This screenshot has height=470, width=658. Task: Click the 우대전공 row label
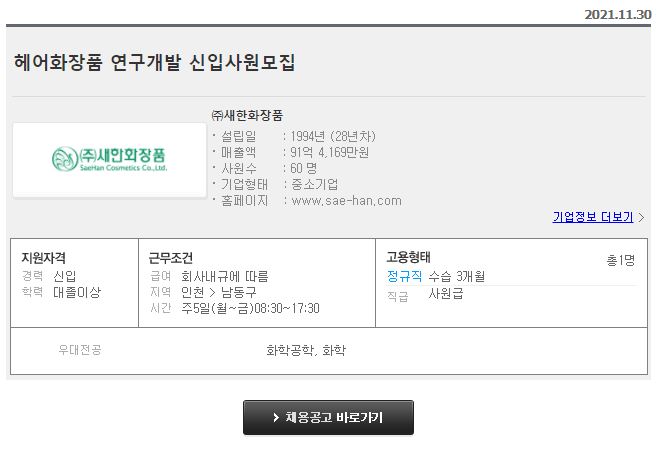click(80, 350)
